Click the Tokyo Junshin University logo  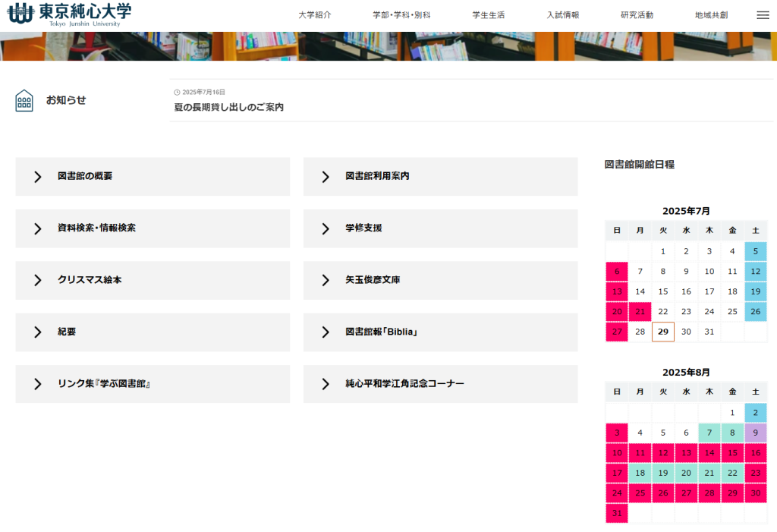pyautogui.click(x=70, y=14)
